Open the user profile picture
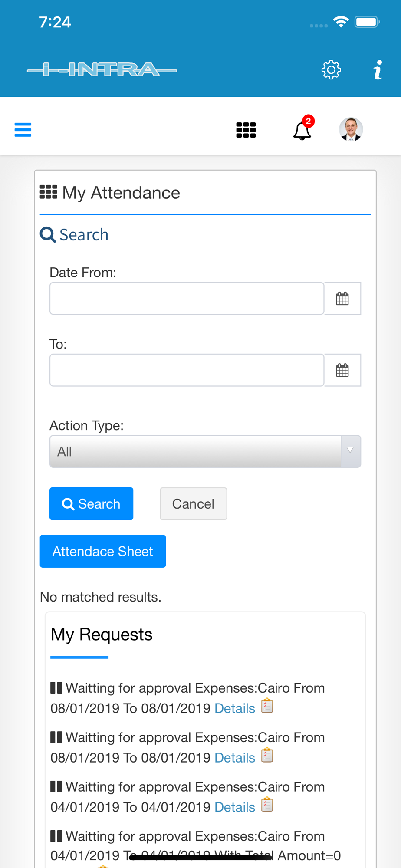Image resolution: width=401 pixels, height=868 pixels. (351, 129)
